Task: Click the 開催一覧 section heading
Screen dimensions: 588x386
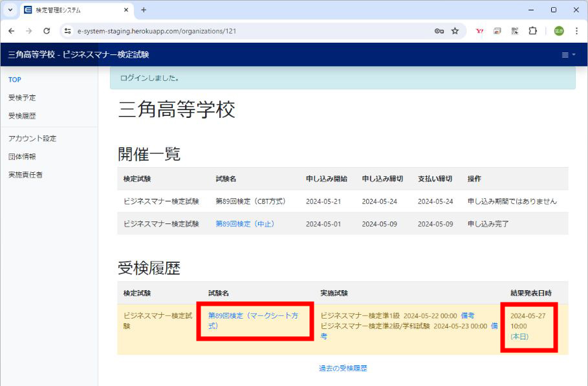Action: click(149, 154)
